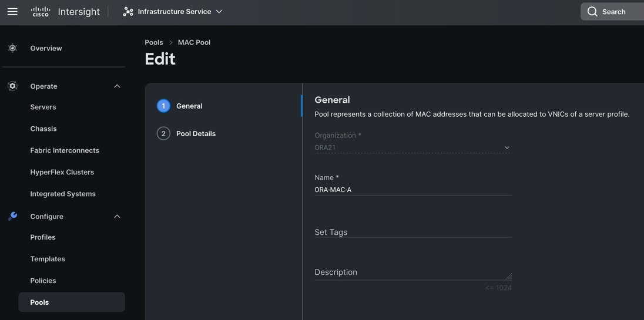
Task: Click the Search magnifier icon
Action: pyautogui.click(x=592, y=12)
